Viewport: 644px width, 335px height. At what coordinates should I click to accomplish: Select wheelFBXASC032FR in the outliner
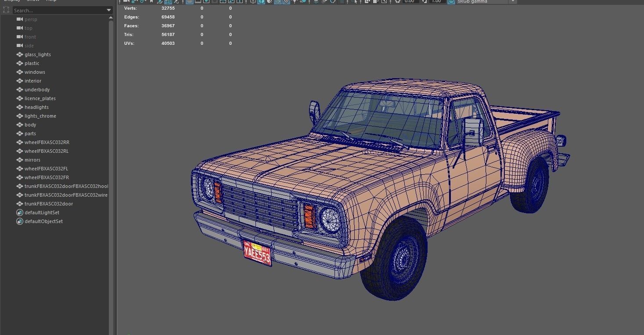pos(47,177)
